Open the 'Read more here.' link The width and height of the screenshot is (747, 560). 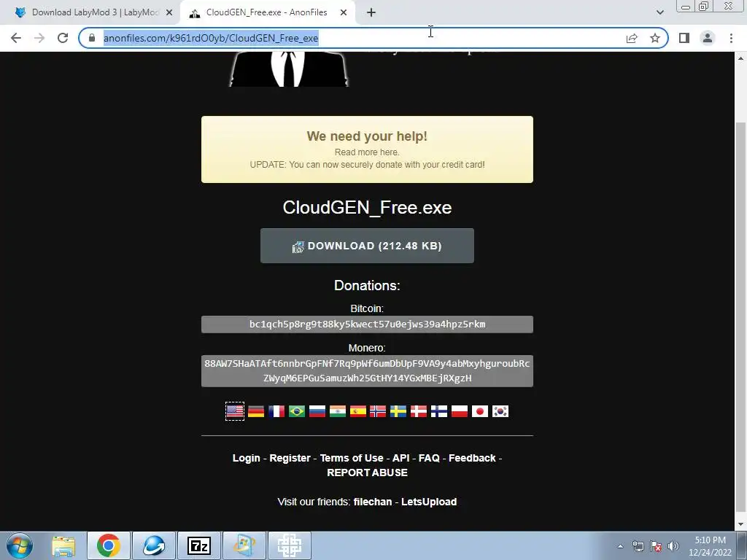tap(367, 152)
